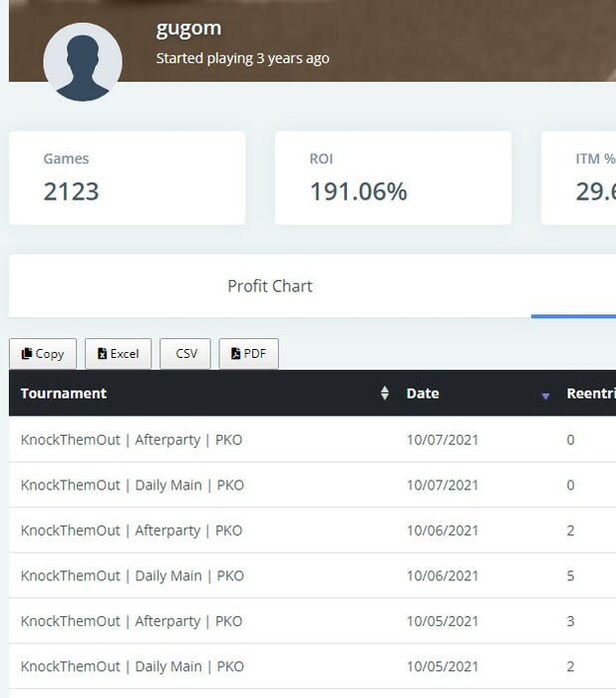Export table with Excel button

(118, 354)
